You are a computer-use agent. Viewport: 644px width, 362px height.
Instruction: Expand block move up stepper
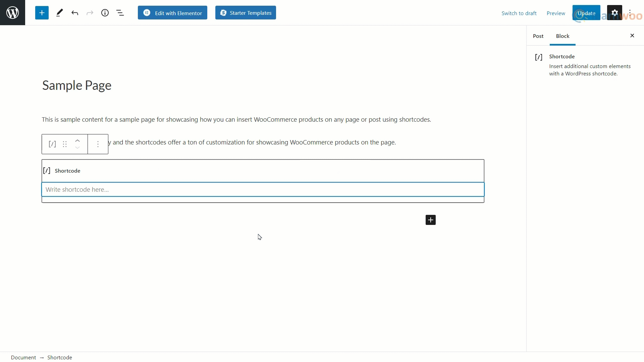77,140
